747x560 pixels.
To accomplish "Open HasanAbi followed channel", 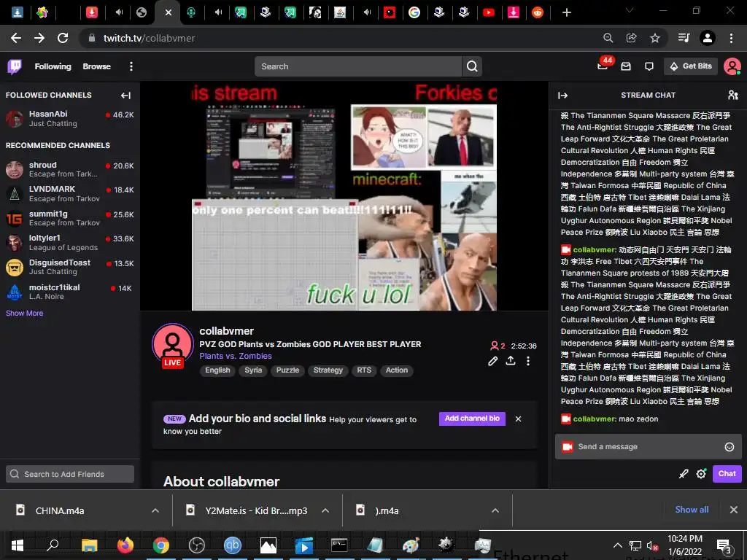I will point(69,119).
